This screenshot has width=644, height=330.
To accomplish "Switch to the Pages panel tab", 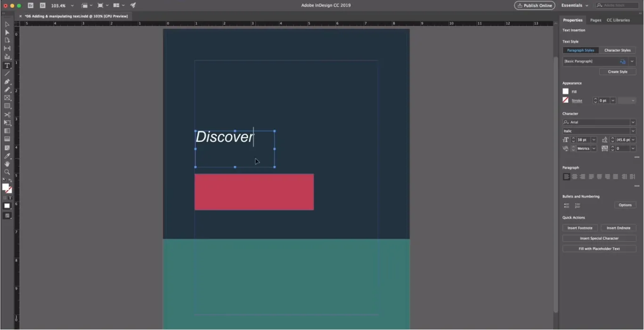I will coord(595,20).
